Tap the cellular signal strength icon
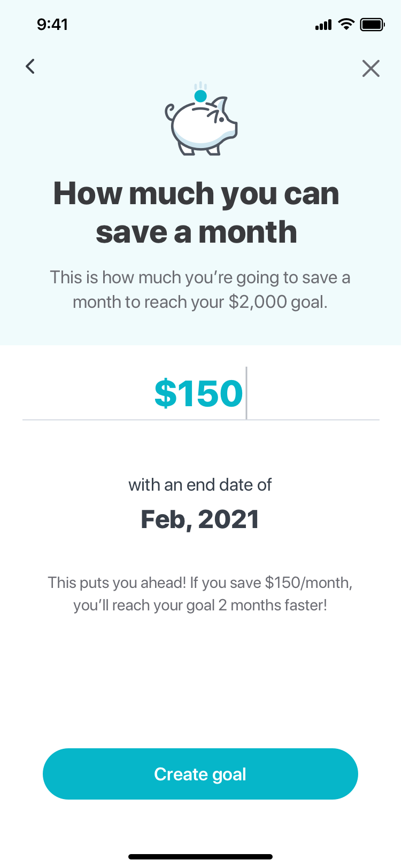The width and height of the screenshot is (402, 868). pyautogui.click(x=323, y=25)
